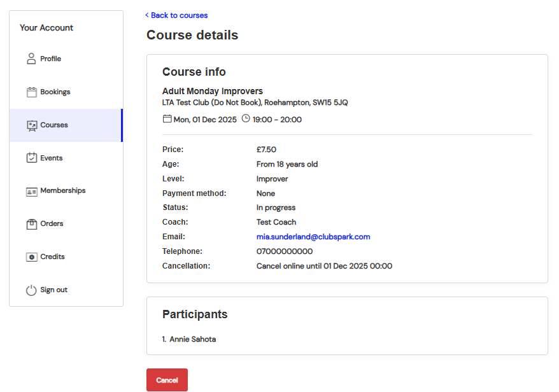Click the Profile person icon
Viewport: 559px width, 392px height.
pos(31,59)
